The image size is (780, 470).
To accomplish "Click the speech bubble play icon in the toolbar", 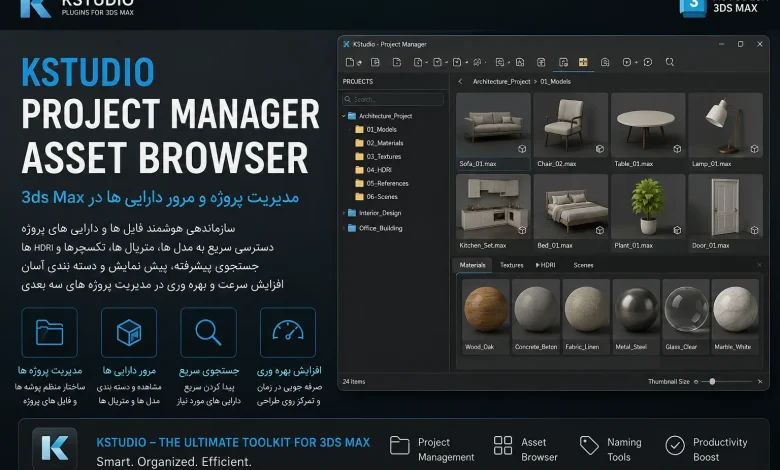I will (x=648, y=62).
